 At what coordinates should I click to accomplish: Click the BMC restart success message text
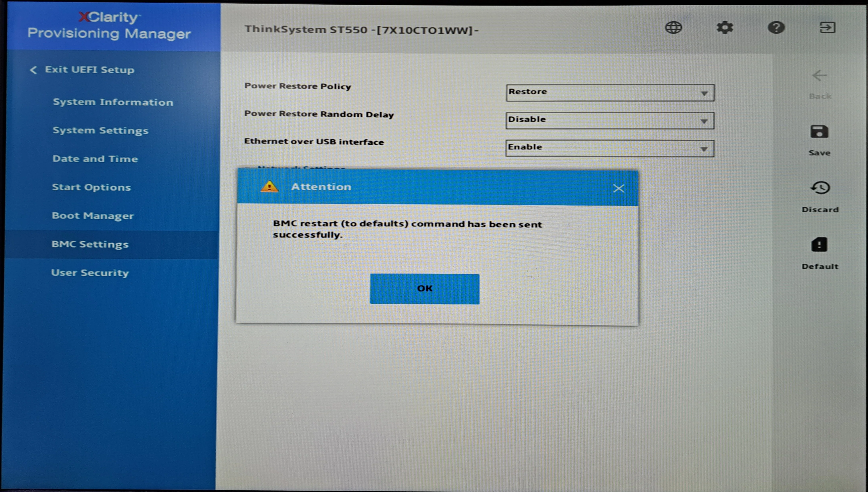[407, 229]
